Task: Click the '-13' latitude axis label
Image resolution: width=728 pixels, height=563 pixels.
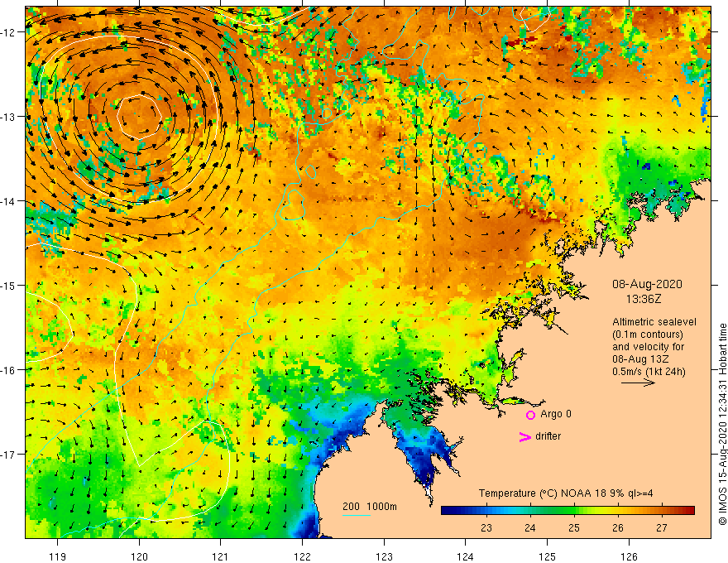Action: pos(8,117)
